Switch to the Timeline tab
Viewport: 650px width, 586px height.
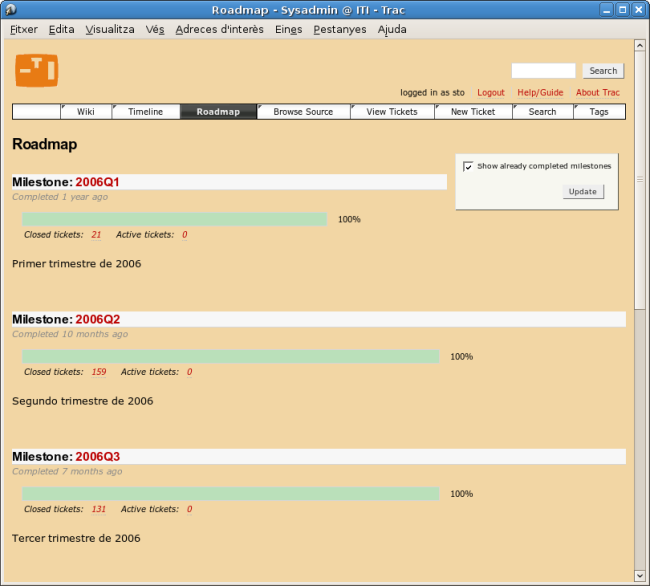pos(145,112)
